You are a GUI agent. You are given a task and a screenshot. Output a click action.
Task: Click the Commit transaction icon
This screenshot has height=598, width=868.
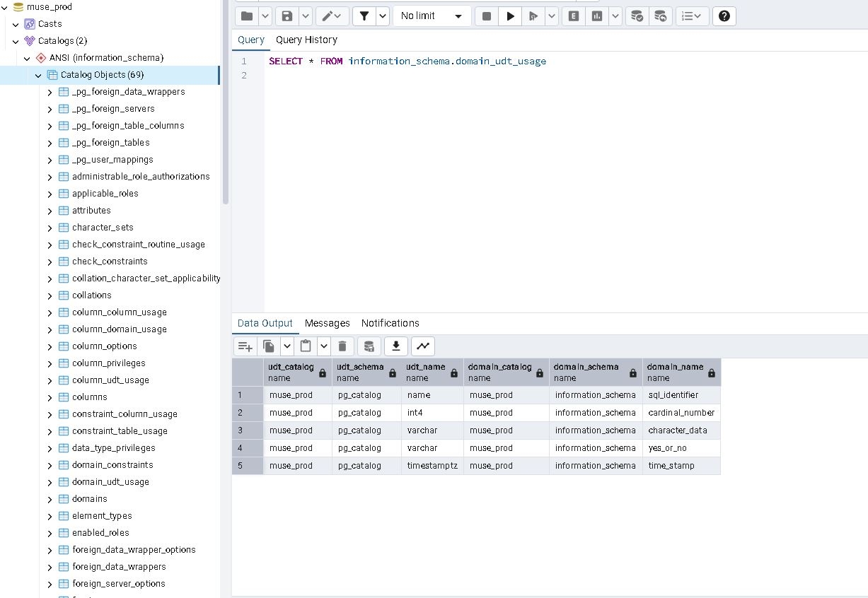pos(637,16)
